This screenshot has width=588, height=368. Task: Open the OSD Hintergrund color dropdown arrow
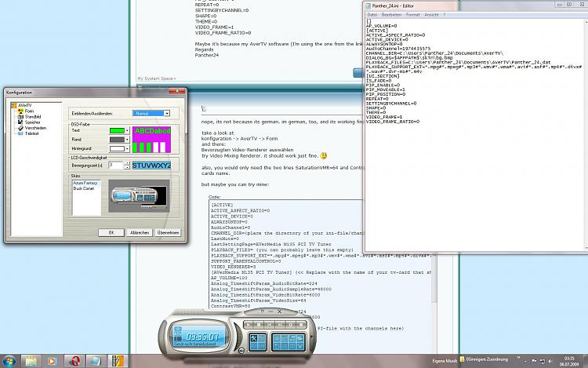click(128, 148)
